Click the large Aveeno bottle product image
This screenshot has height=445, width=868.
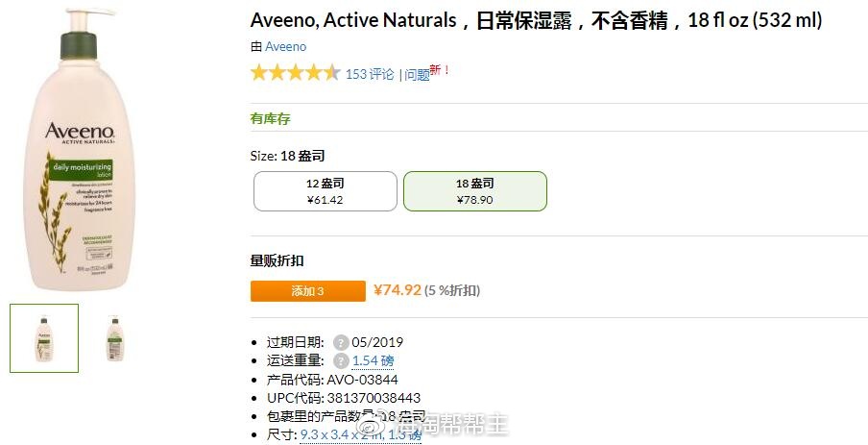click(x=82, y=149)
